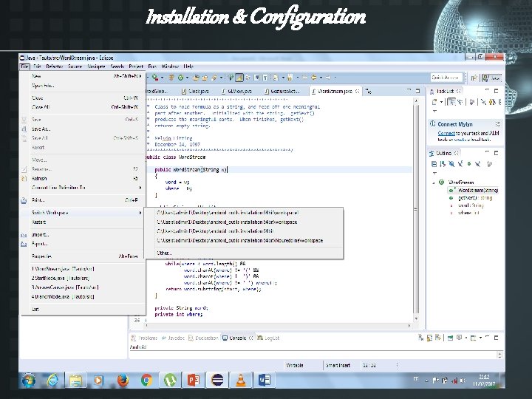Click Console open console dropdown arrow

click(x=480, y=338)
